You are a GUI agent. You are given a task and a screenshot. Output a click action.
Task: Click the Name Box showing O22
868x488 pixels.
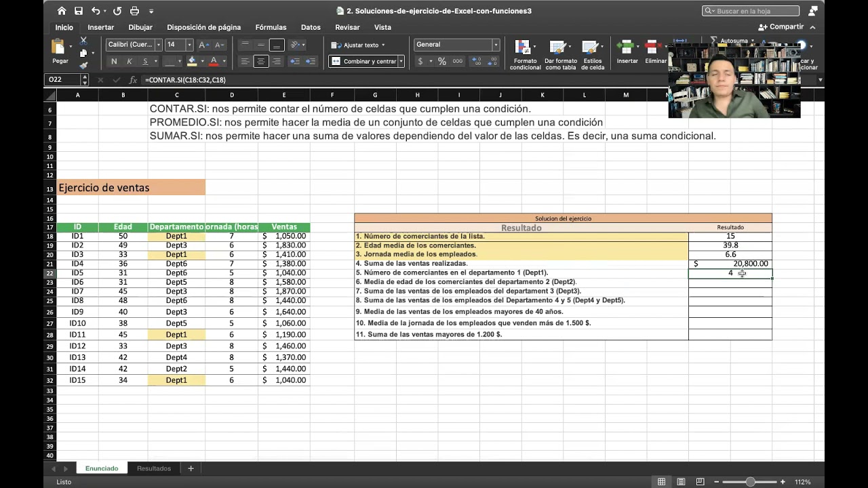click(x=62, y=80)
